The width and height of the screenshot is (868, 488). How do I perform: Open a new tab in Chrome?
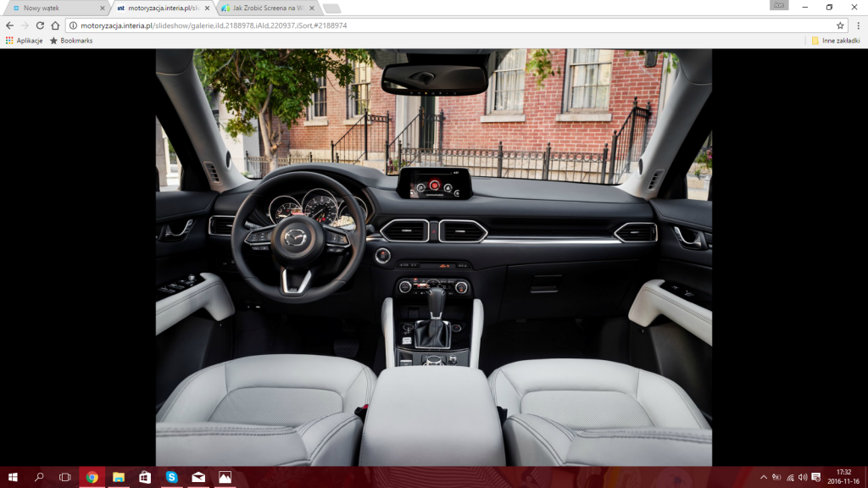(x=331, y=8)
